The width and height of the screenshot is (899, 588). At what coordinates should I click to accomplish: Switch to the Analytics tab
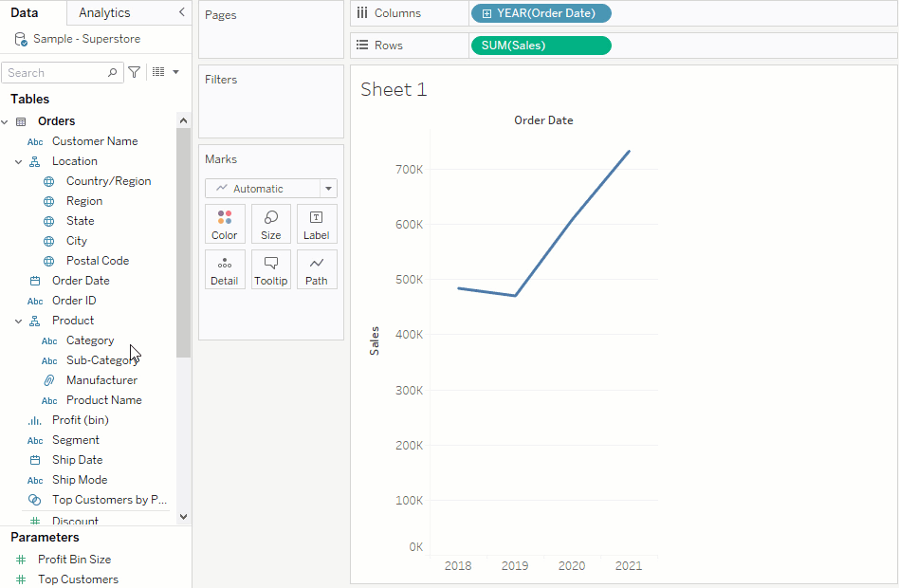[x=104, y=12]
